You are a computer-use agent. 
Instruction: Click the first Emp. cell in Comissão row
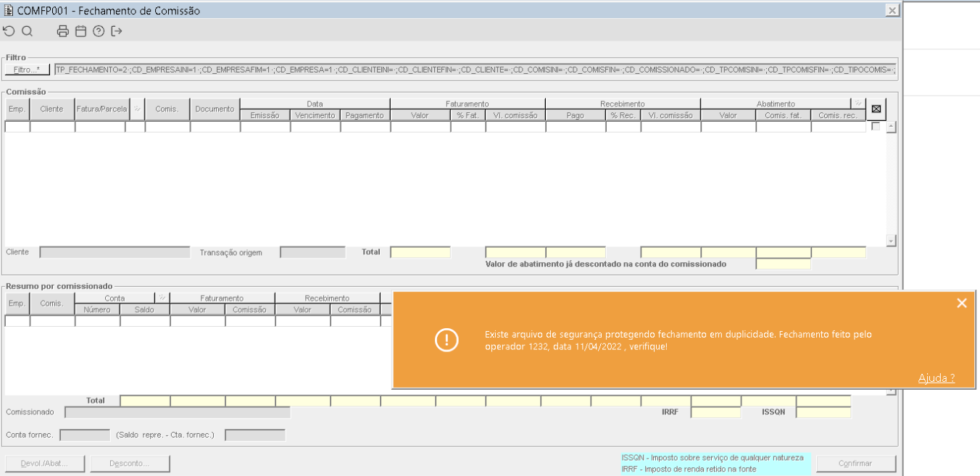[17, 127]
